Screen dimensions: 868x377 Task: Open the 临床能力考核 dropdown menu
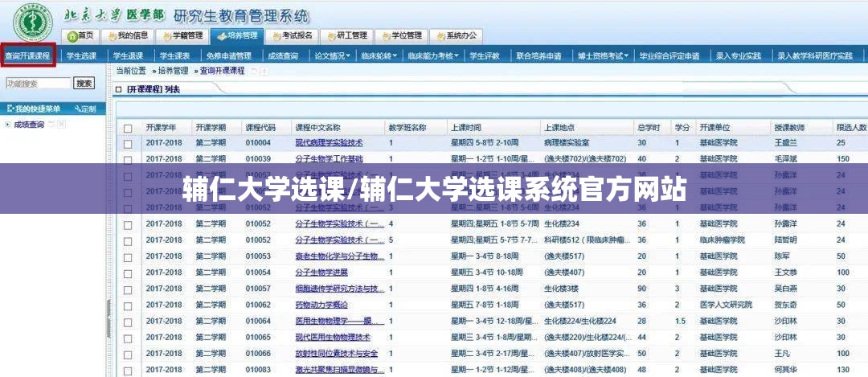[x=433, y=56]
